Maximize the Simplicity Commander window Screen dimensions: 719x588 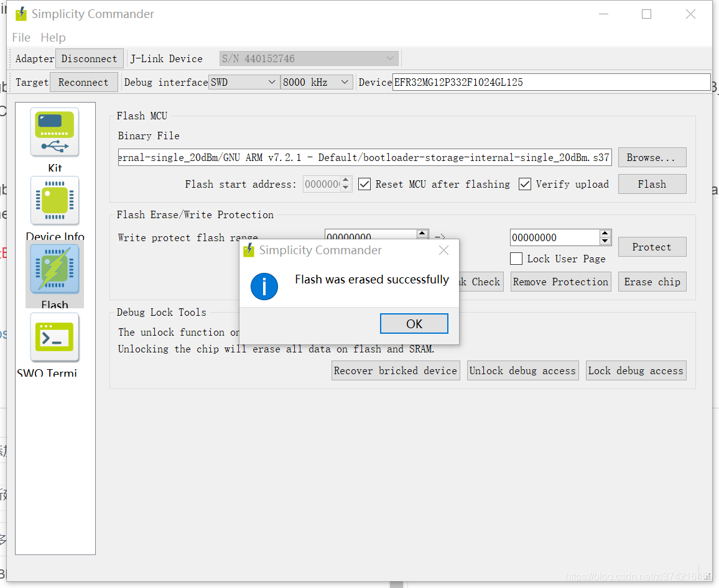[647, 14]
